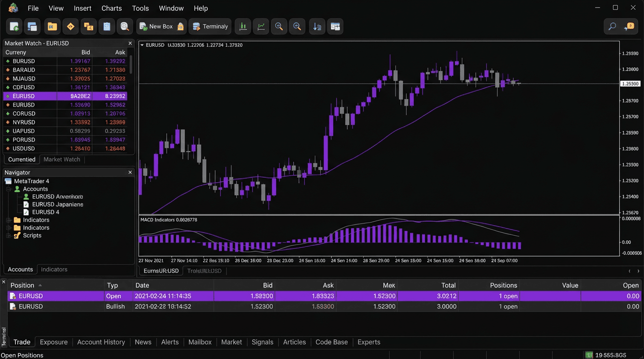
Task: Click the orange diamond toolbar icon
Action: click(71, 27)
